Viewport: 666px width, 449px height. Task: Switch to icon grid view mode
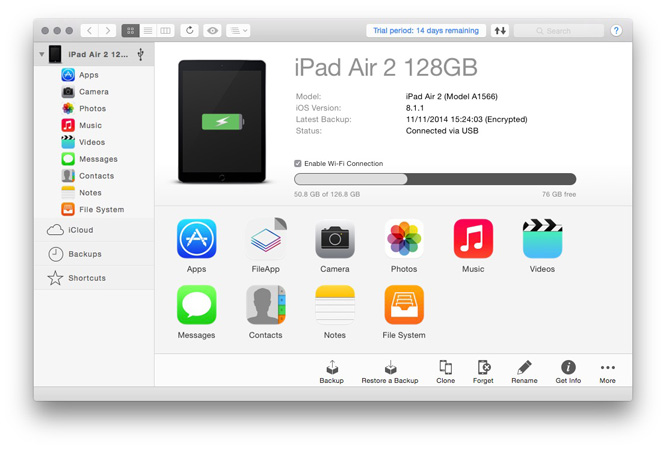(130, 31)
